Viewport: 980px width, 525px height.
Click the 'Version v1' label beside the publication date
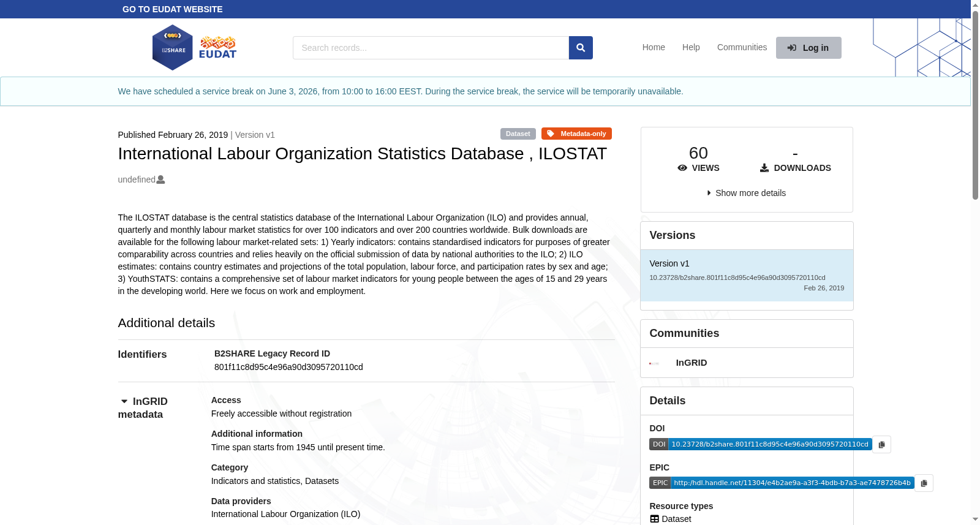coord(255,135)
